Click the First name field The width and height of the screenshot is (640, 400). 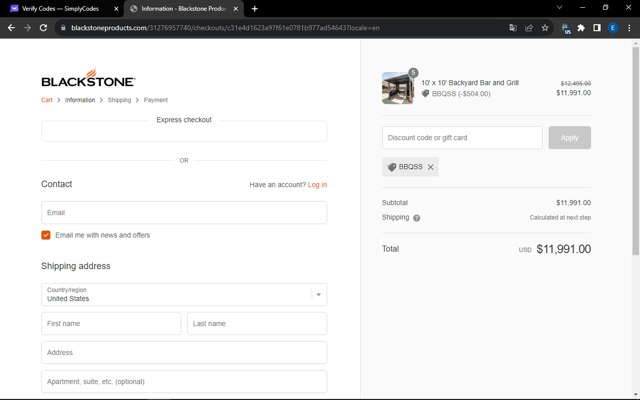[x=111, y=324]
